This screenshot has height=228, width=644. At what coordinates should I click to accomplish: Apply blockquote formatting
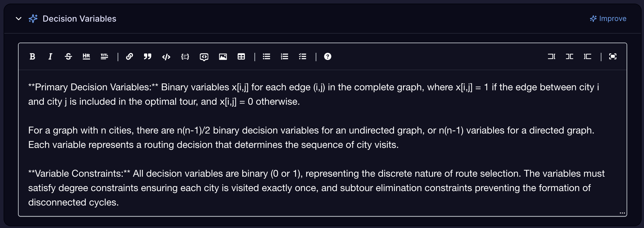click(147, 57)
